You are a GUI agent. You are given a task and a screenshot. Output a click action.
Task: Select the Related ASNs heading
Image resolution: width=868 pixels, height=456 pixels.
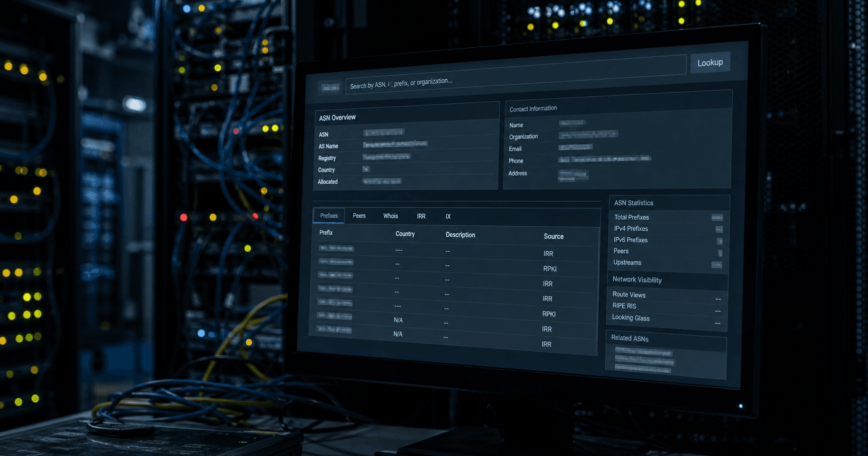630,338
